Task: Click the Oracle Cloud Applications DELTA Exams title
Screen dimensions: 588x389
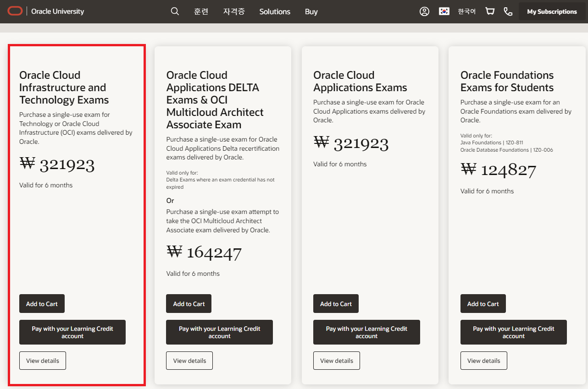Action: point(215,100)
